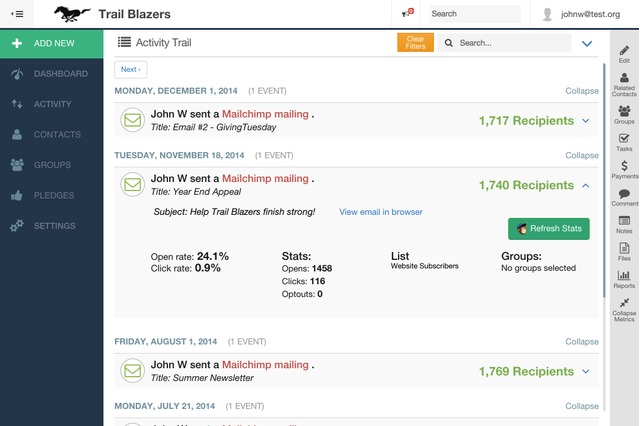
Task: Open the Files icon
Action: pos(624,252)
